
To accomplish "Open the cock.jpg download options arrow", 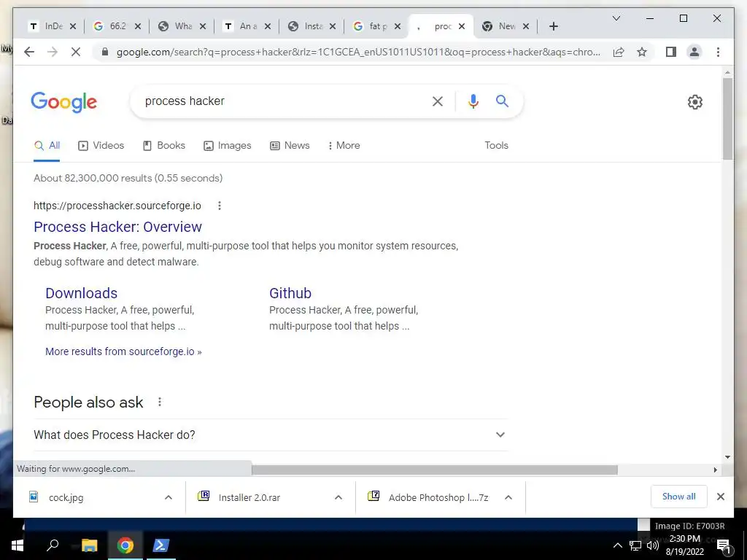I will [x=169, y=497].
